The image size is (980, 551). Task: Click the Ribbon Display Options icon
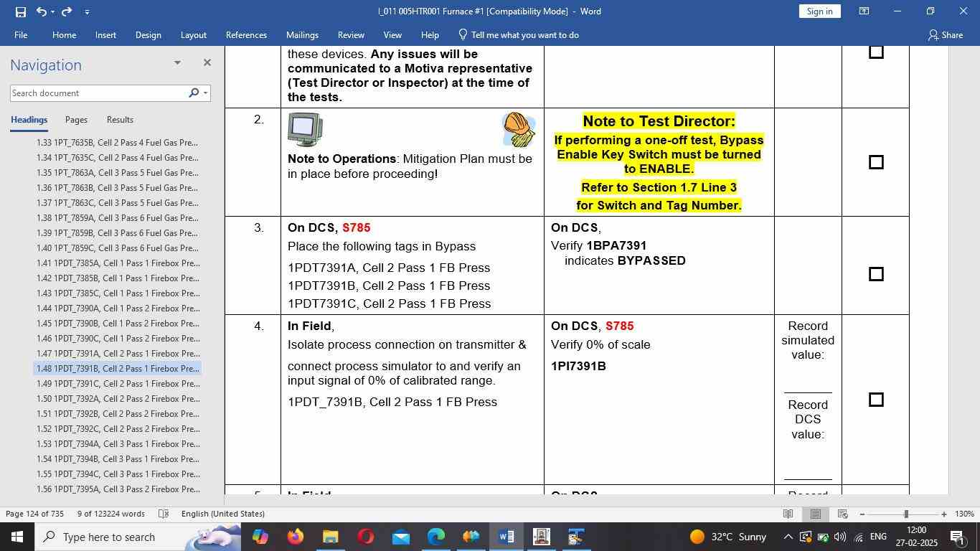pos(864,11)
